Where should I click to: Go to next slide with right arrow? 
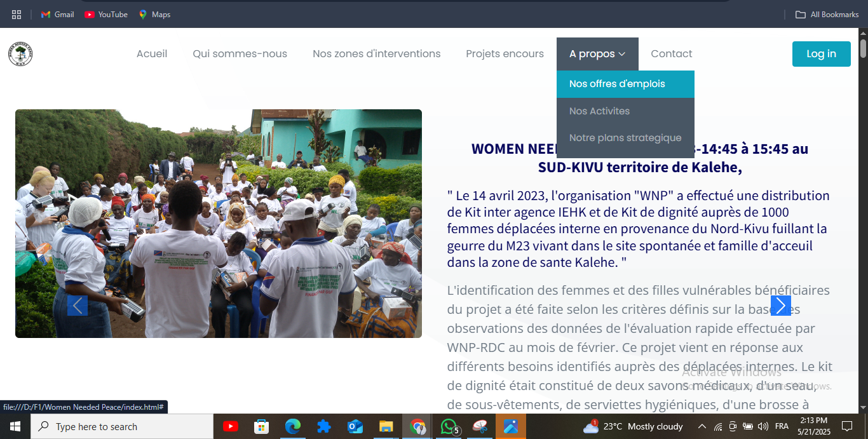pyautogui.click(x=781, y=306)
